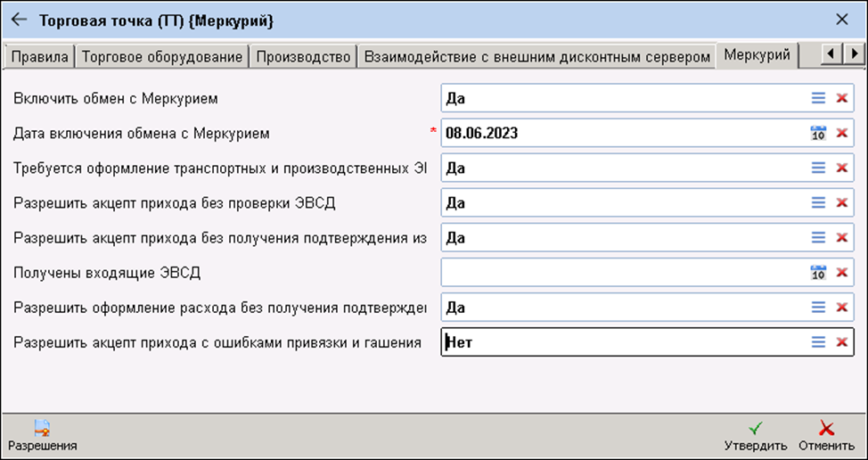Open the Торговое оборудование tab
Image resolution: width=868 pixels, height=460 pixels.
pyautogui.click(x=161, y=56)
